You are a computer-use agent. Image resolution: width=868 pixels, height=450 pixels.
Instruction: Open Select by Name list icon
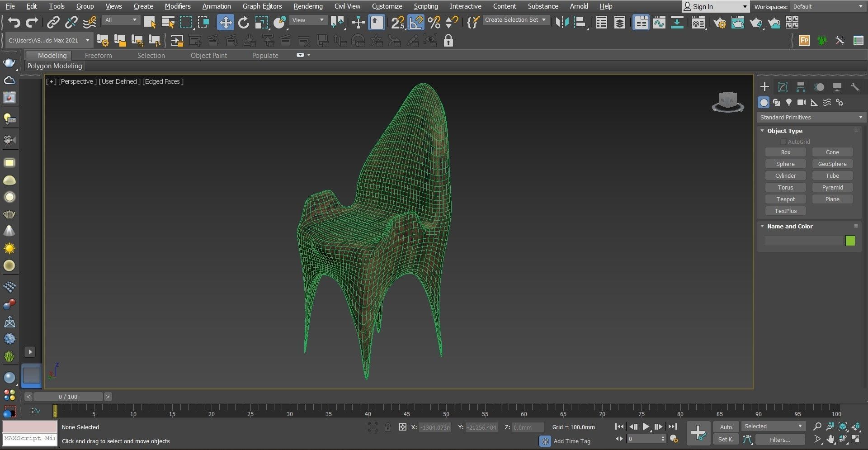coord(168,22)
